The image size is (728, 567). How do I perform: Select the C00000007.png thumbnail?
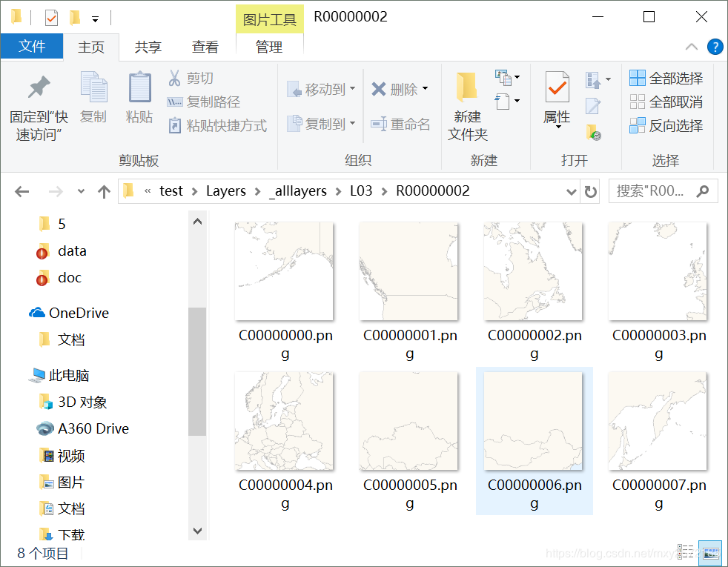coord(658,419)
